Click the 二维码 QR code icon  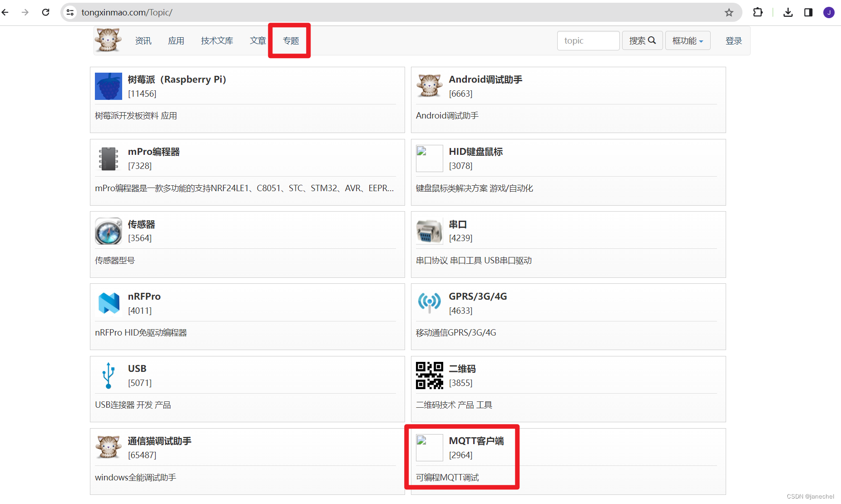click(429, 376)
